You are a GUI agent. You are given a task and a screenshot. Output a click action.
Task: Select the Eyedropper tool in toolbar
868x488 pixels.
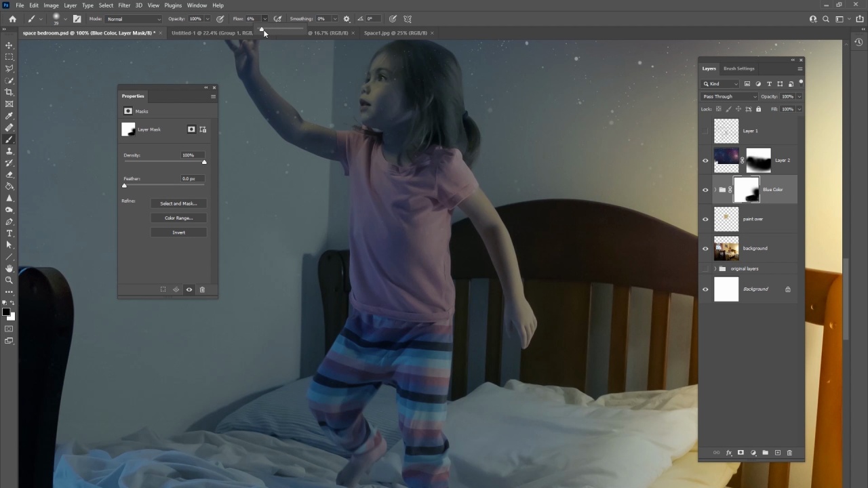[9, 116]
